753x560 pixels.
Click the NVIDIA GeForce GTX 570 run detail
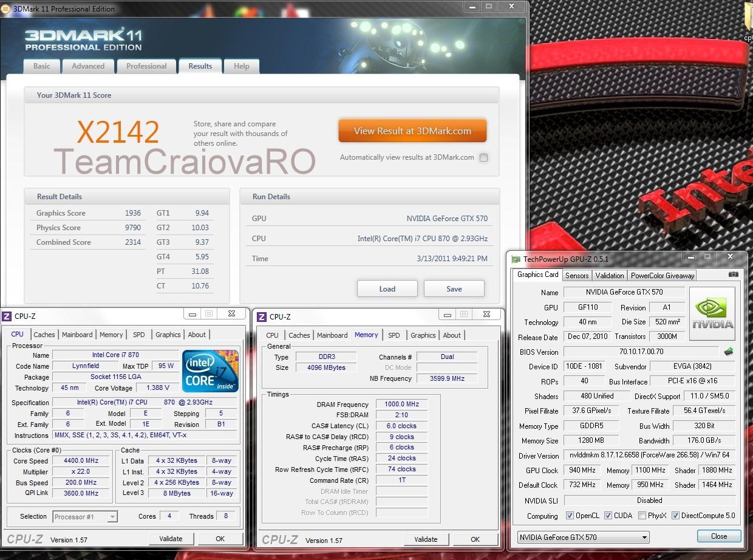point(447,219)
